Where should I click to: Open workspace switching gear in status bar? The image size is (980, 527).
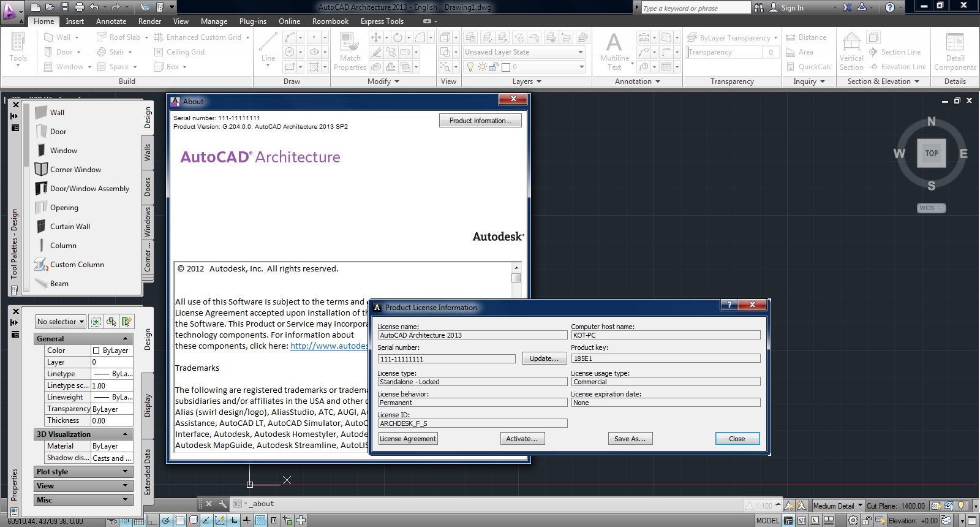pos(853,521)
